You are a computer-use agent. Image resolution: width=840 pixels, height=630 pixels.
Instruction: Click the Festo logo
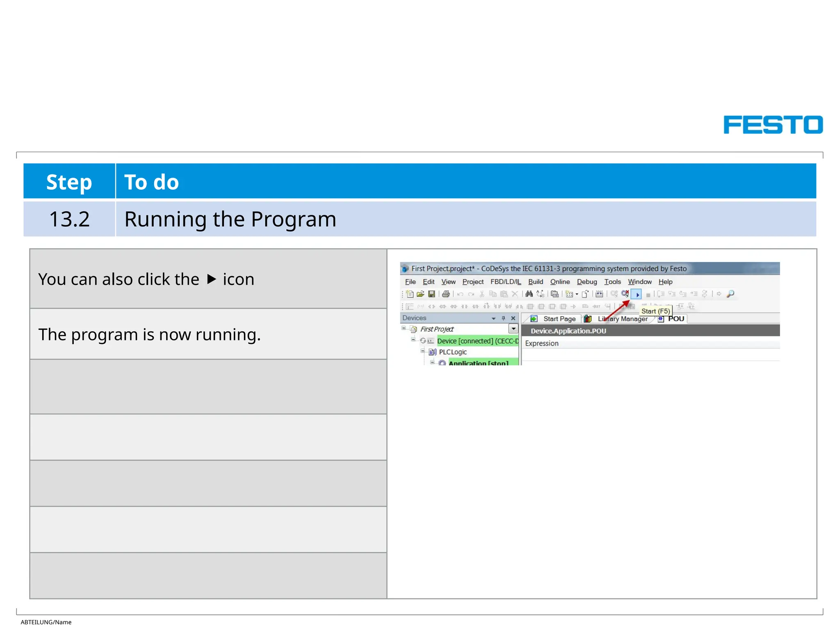pos(773,125)
